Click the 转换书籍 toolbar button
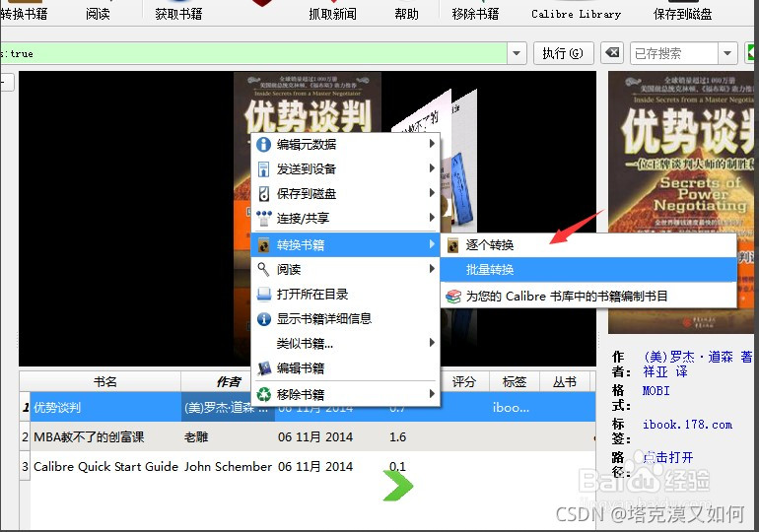This screenshot has height=532, width=759. pos(23,14)
